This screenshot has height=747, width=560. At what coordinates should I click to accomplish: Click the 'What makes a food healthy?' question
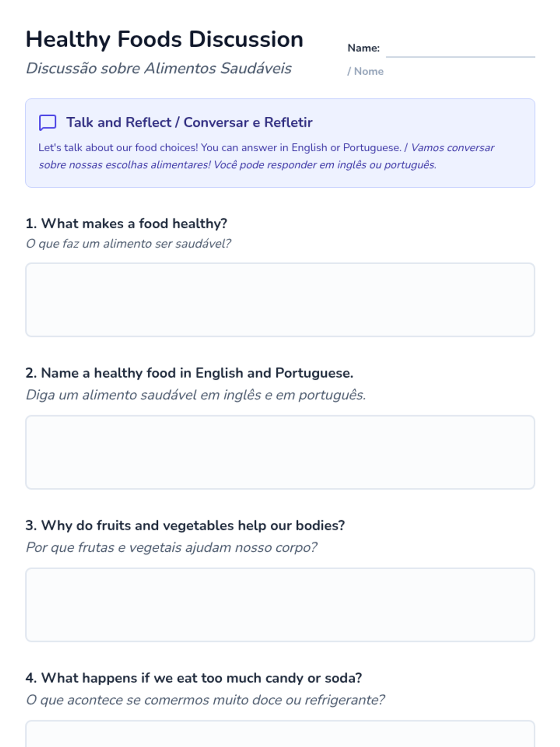(x=126, y=224)
